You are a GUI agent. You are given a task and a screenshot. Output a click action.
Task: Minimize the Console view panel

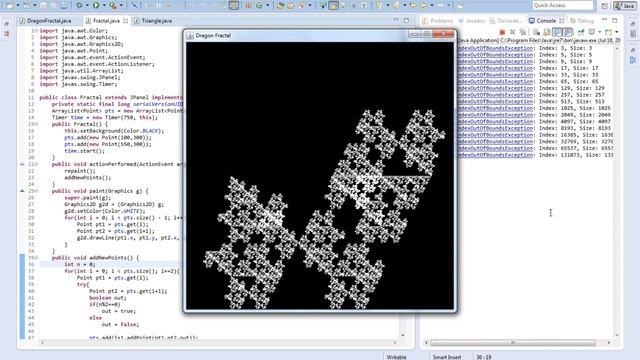pos(604,20)
